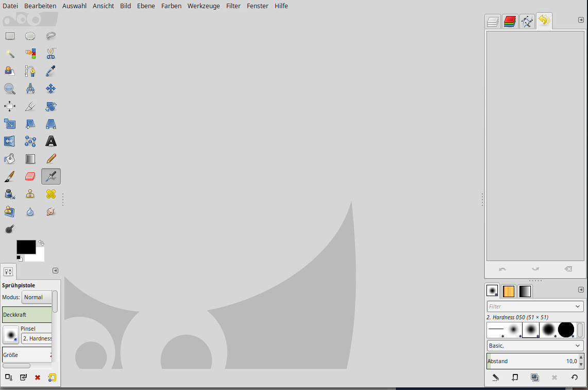Select the Move tool

point(51,89)
